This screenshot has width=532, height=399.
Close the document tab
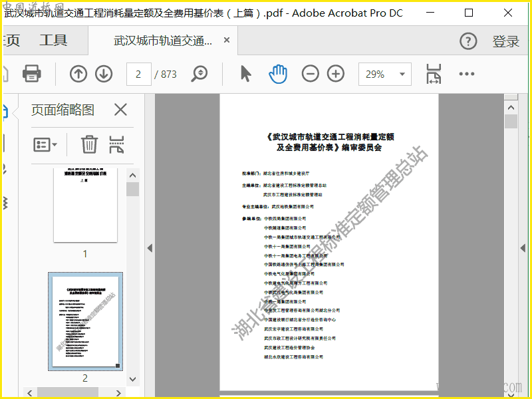(227, 40)
